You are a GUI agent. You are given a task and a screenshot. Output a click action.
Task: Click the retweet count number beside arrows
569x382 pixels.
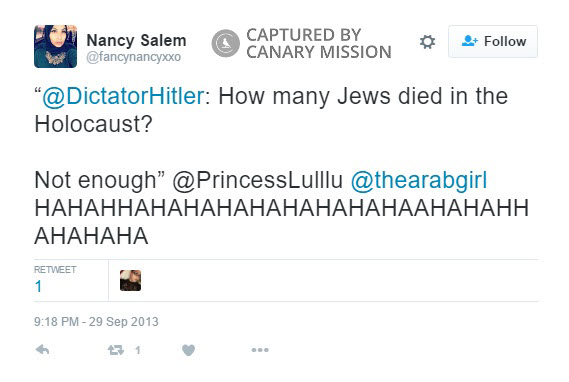pyautogui.click(x=138, y=350)
